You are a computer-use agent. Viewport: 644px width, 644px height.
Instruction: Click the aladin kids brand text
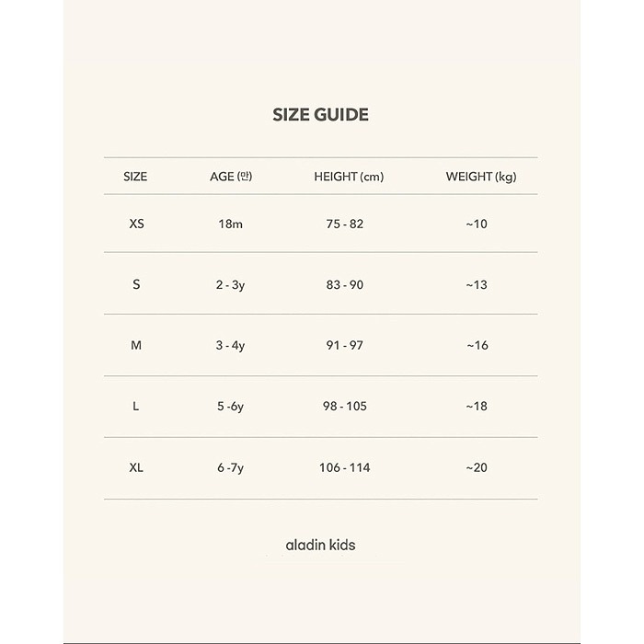coord(320,545)
